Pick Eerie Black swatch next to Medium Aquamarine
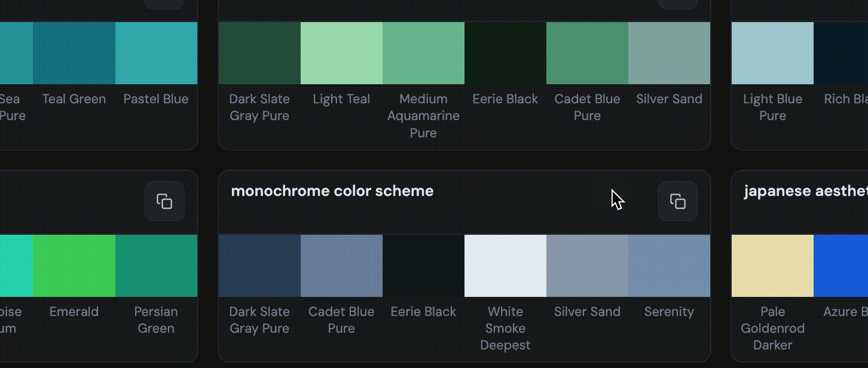The width and height of the screenshot is (868, 368). pos(505,53)
